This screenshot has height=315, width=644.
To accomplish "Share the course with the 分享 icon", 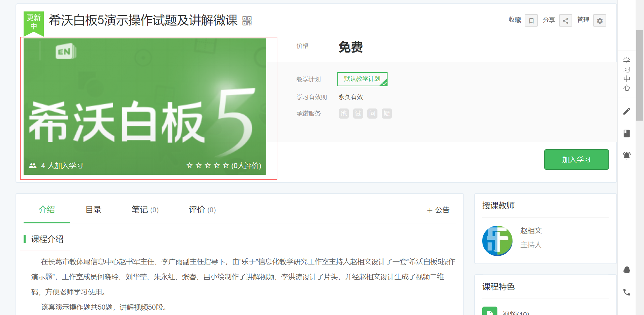I will pyautogui.click(x=565, y=21).
